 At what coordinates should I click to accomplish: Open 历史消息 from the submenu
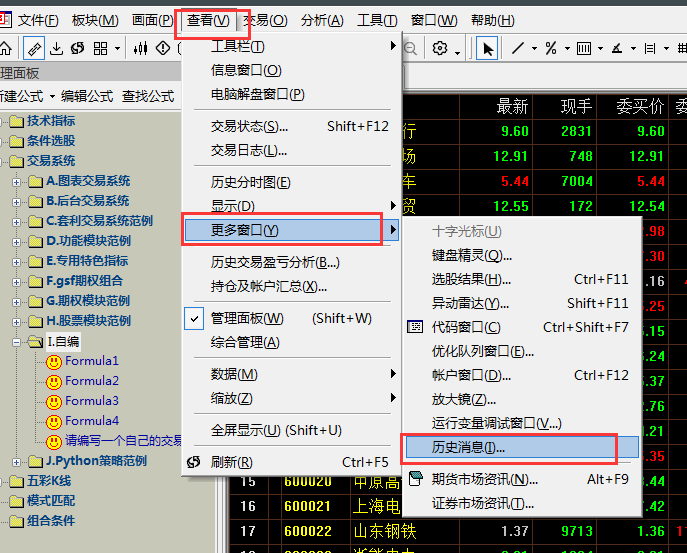coord(468,447)
